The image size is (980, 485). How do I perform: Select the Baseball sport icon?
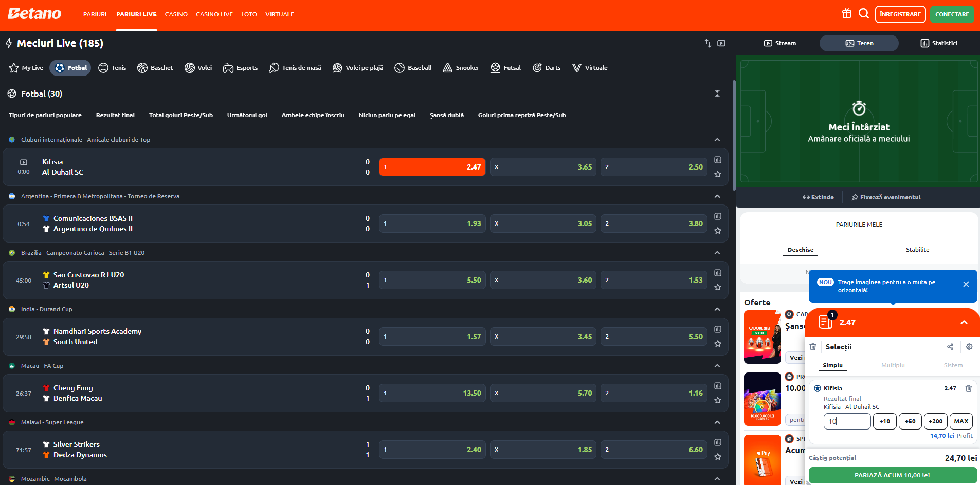tap(413, 68)
